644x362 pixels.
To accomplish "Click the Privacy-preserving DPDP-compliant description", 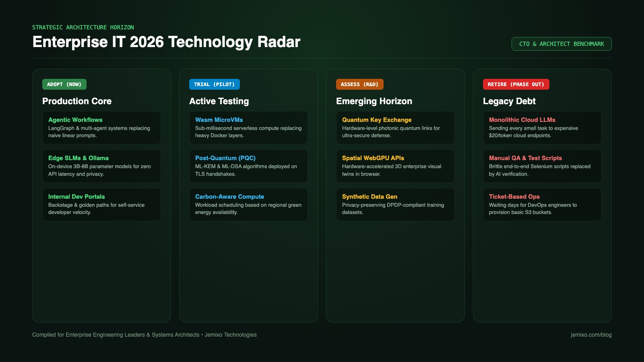I will click(x=393, y=209).
